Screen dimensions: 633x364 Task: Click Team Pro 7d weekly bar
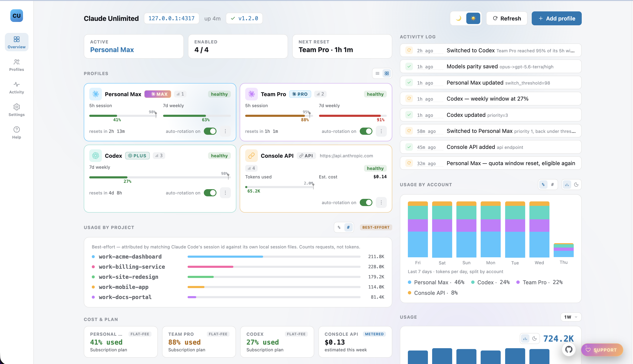(353, 116)
